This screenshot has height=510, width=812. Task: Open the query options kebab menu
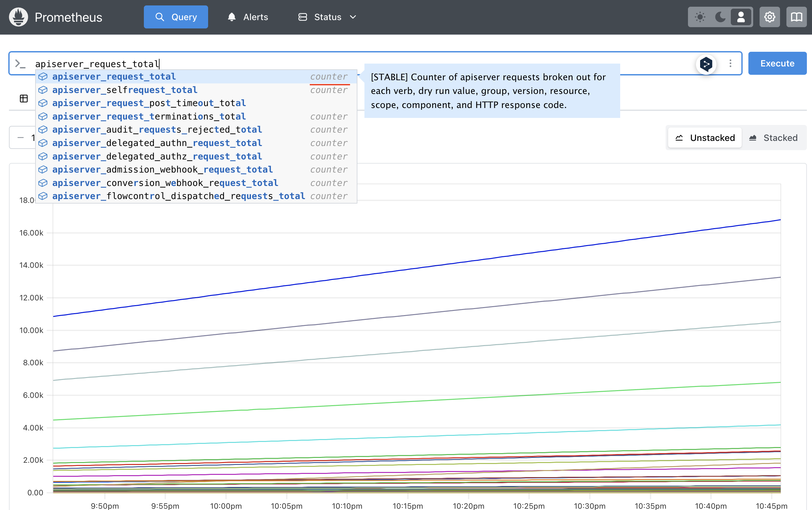pyautogui.click(x=730, y=63)
